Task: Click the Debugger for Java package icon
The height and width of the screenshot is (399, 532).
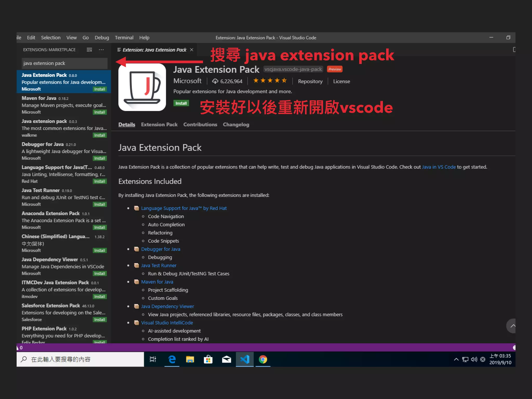Action: click(x=136, y=249)
